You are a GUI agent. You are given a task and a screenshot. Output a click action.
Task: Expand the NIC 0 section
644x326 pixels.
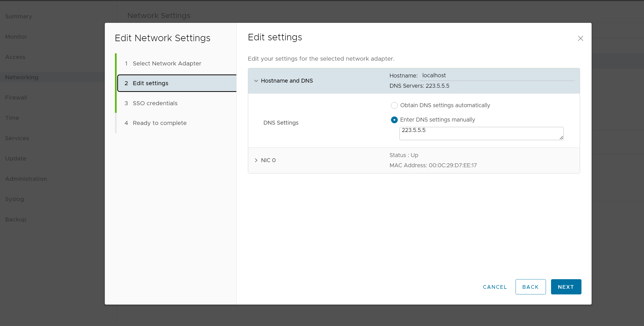257,160
